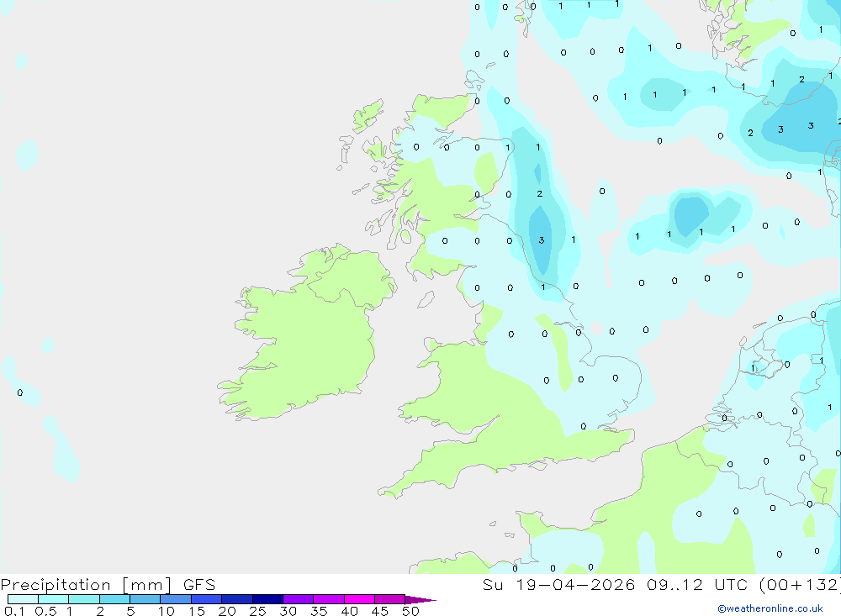Click the 15 tick label on the scale
The width and height of the screenshot is (841, 616).
coord(197,611)
